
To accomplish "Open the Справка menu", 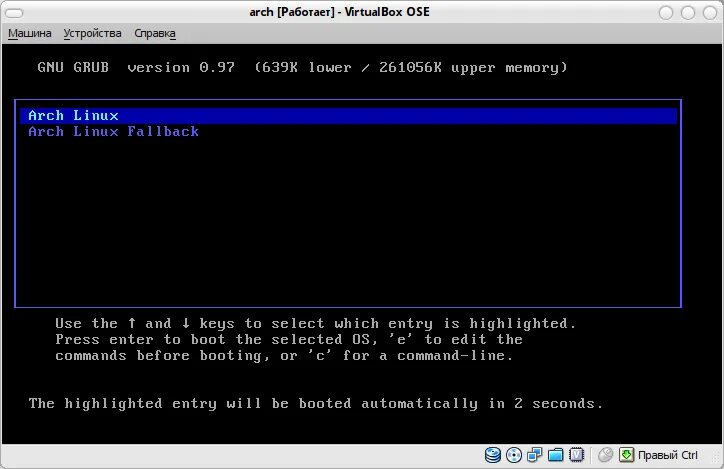I will point(155,33).
